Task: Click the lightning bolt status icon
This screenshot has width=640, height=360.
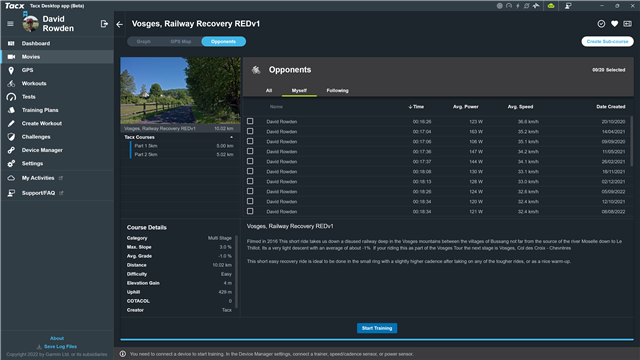Action: coord(518,6)
